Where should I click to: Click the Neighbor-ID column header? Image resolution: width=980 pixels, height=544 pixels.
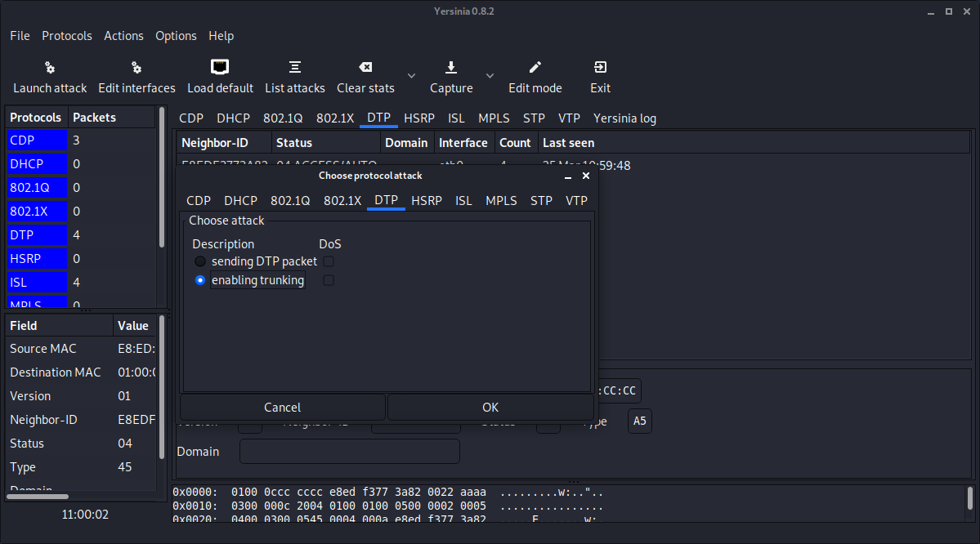click(223, 143)
